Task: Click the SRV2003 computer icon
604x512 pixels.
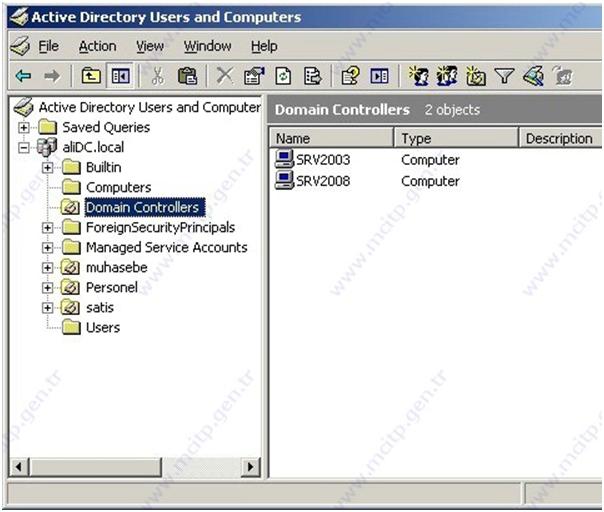Action: tap(284, 159)
